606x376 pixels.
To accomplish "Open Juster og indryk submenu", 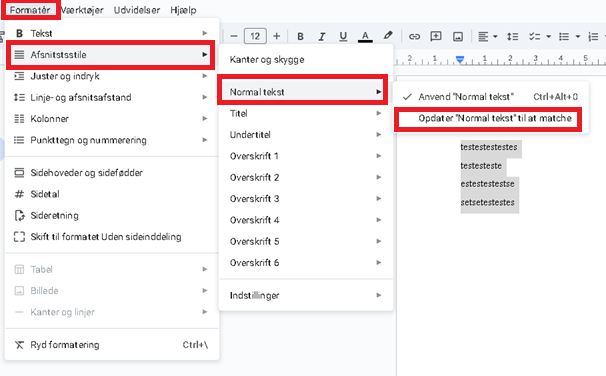I will pos(111,76).
